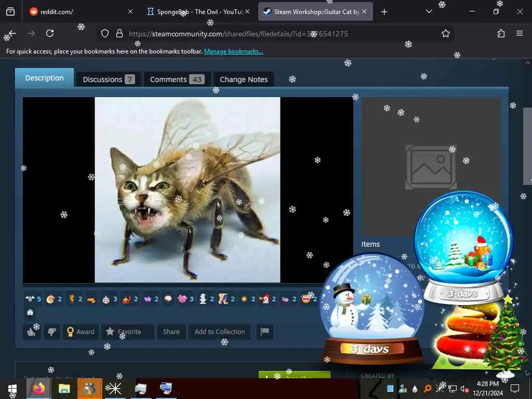Viewport: 532px width, 399px height.
Task: Bookmark this page with star icon
Action: pyautogui.click(x=445, y=34)
